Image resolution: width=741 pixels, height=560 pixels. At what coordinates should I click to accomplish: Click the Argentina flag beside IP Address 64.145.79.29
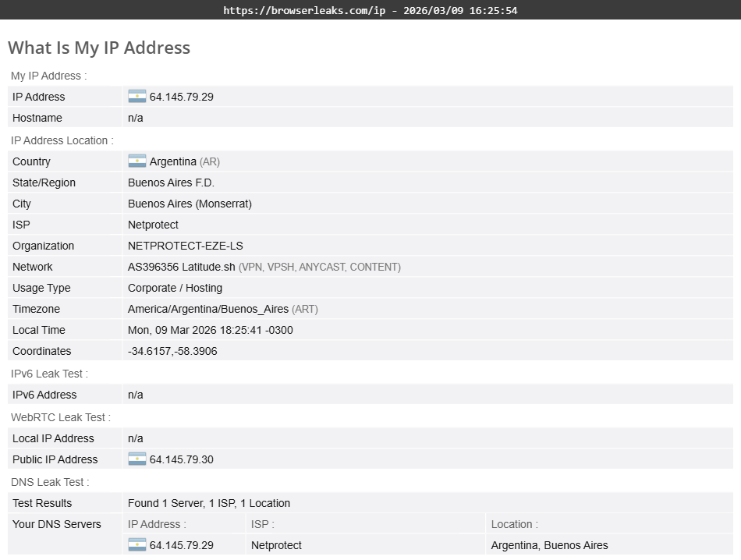136,96
